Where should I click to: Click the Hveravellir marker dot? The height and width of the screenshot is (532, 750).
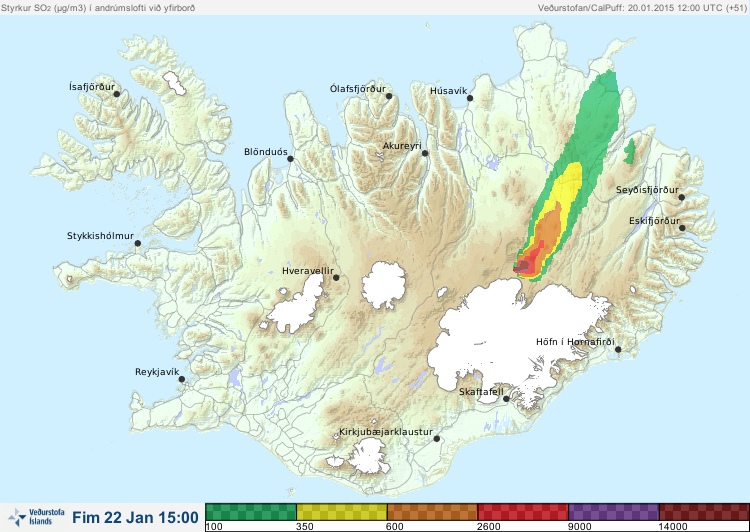coord(336,277)
